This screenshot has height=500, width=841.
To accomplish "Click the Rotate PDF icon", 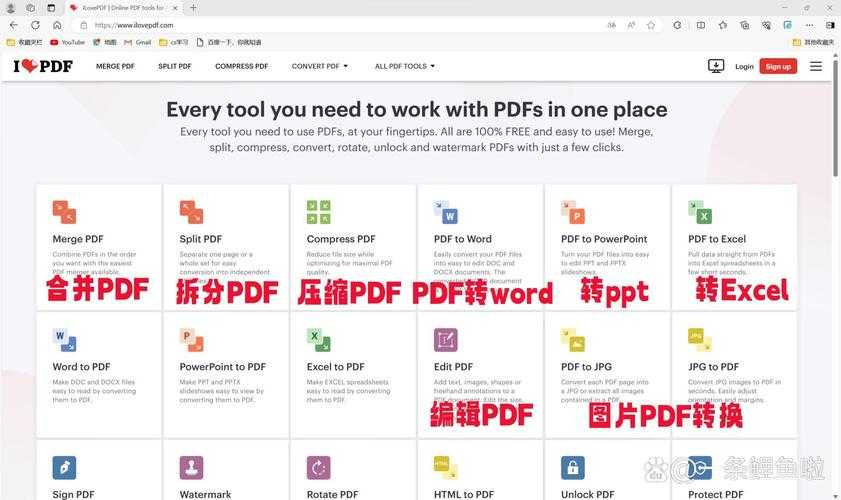I will tap(318, 467).
